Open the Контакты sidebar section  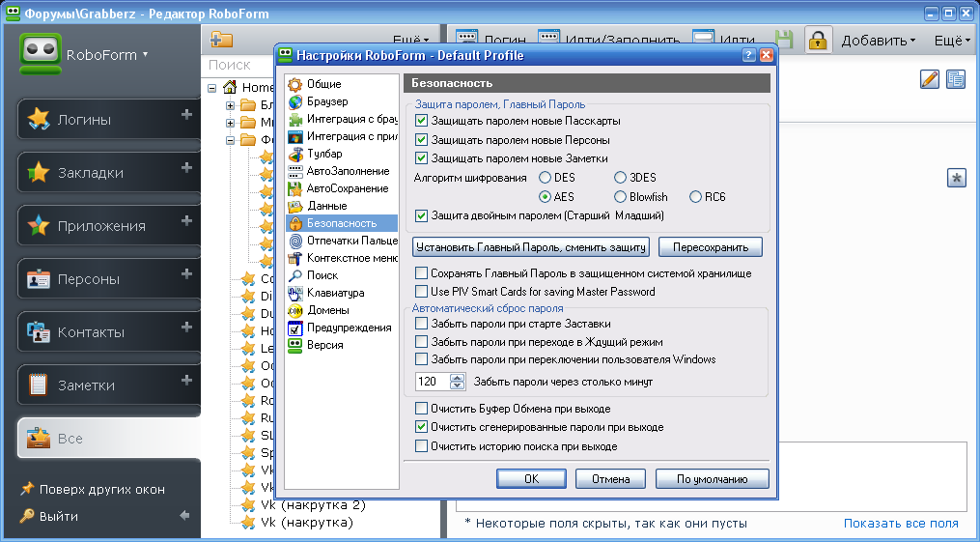pyautogui.click(x=109, y=331)
